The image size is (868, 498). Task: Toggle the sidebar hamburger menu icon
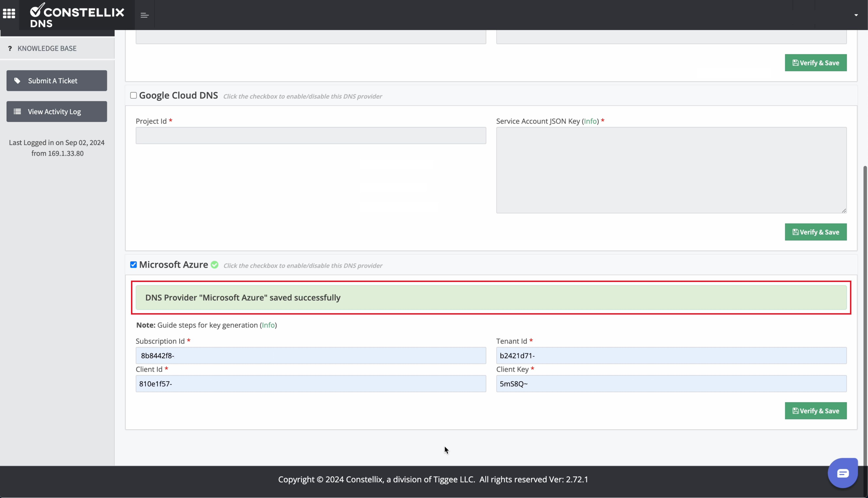145,15
